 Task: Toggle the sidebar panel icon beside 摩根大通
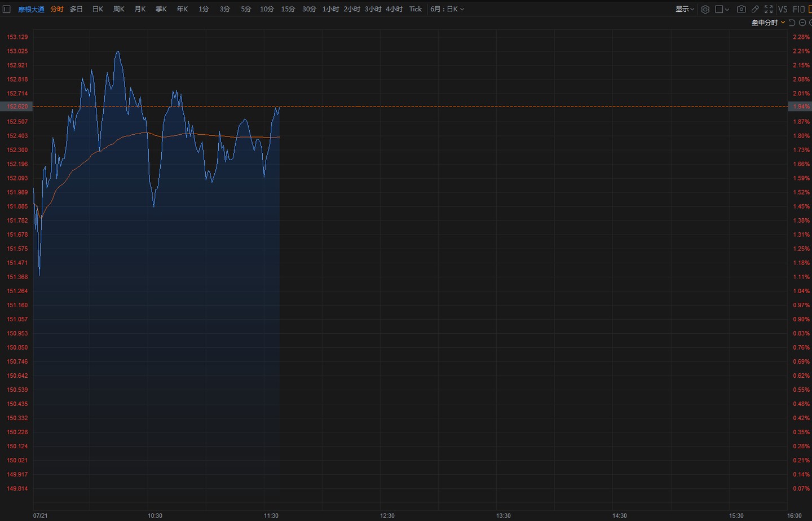pos(7,9)
